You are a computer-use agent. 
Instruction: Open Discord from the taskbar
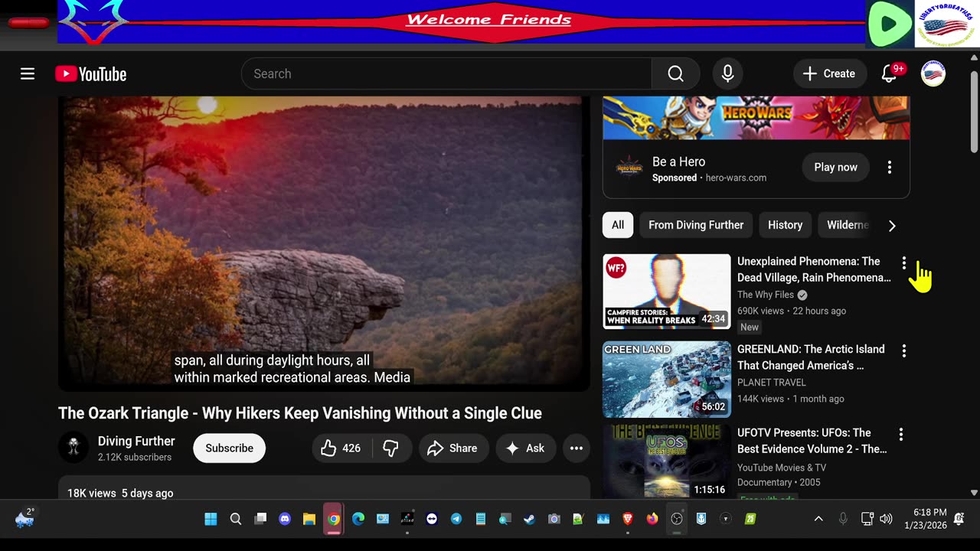pos(285,519)
